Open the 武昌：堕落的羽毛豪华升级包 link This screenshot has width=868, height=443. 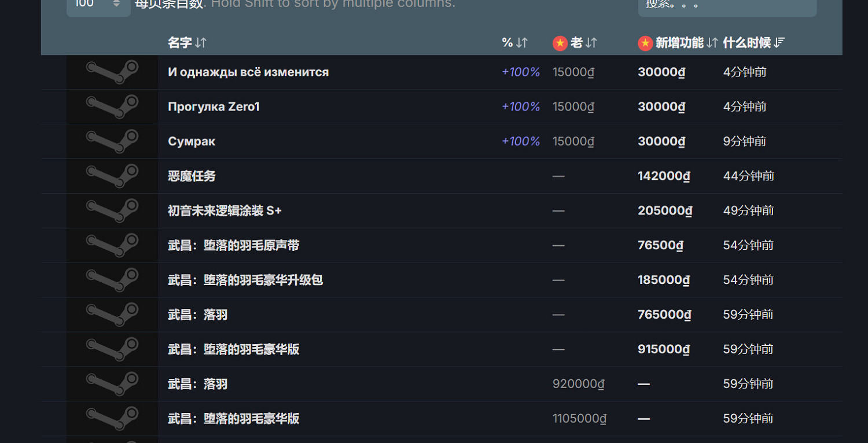coord(245,280)
